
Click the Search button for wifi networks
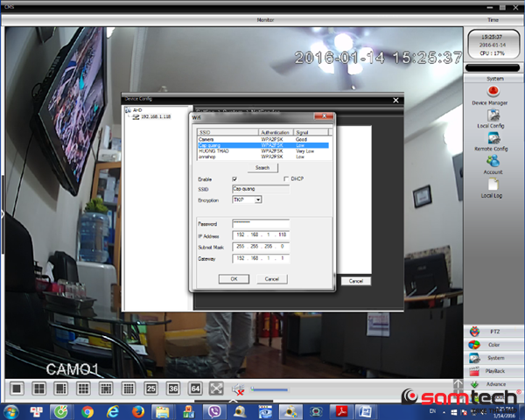262,167
